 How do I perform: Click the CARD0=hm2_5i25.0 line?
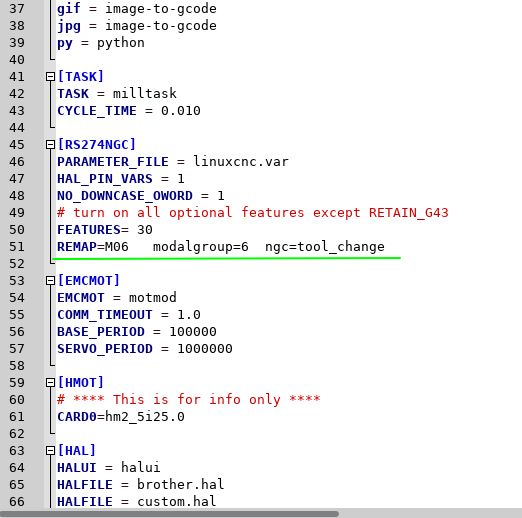click(x=121, y=417)
